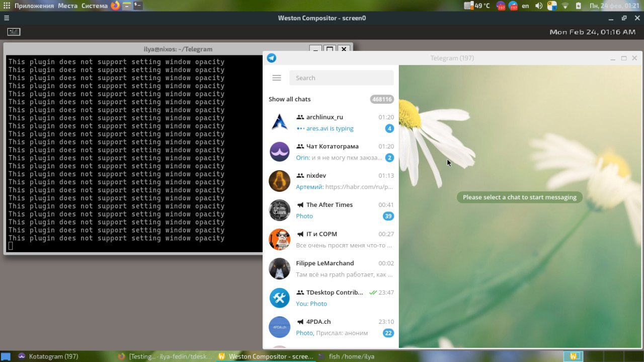Viewport: 644px width, 362px height.
Task: Click the Telegram logo icon in title bar
Action: (272, 58)
